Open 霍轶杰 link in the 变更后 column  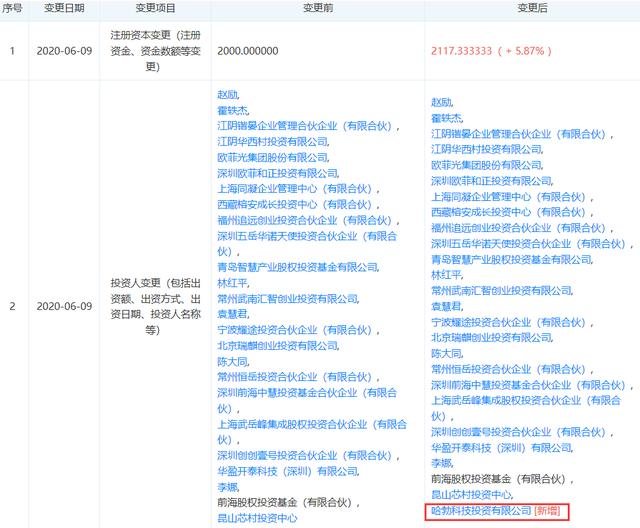(445, 116)
